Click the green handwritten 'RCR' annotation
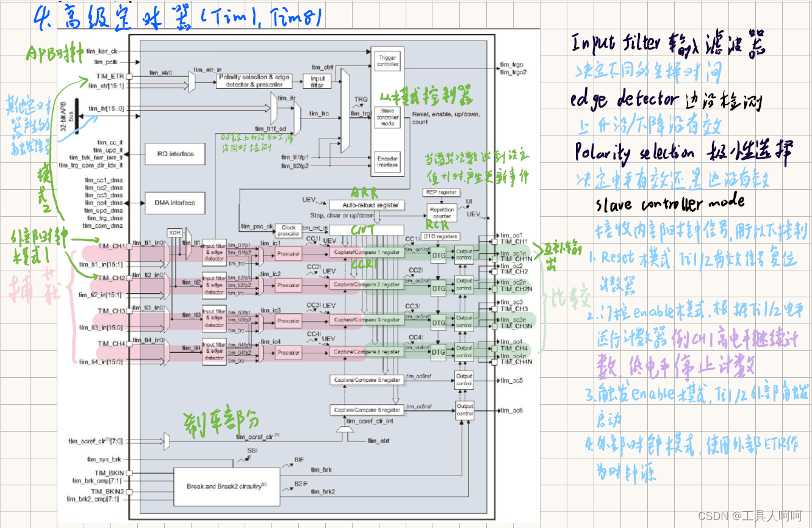 point(437,225)
